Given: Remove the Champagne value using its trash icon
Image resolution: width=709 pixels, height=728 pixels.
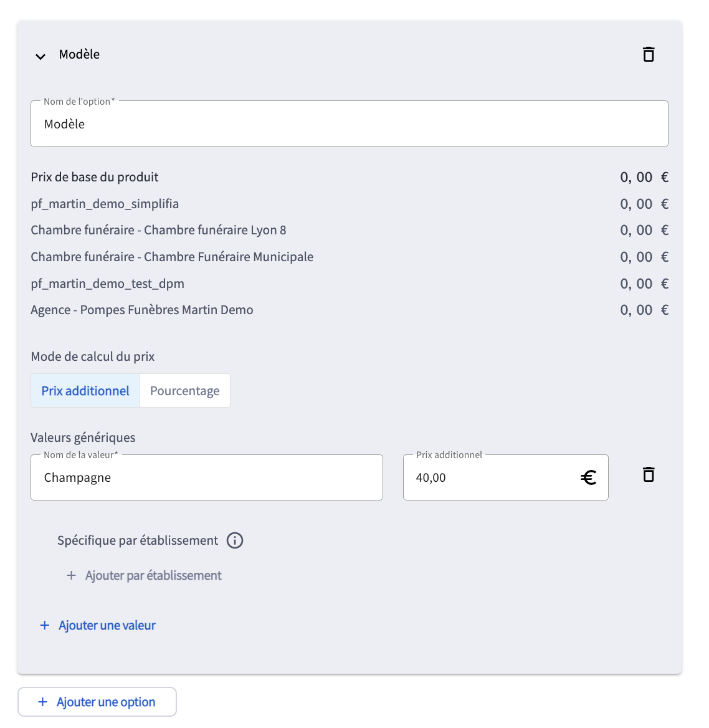Looking at the screenshot, I should point(649,474).
